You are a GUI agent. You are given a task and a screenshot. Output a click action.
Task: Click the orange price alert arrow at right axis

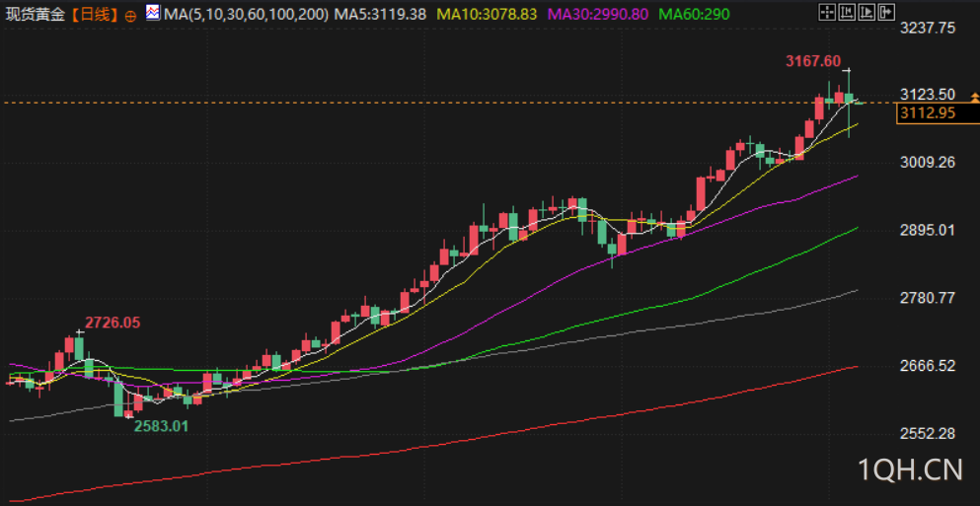coord(975,97)
